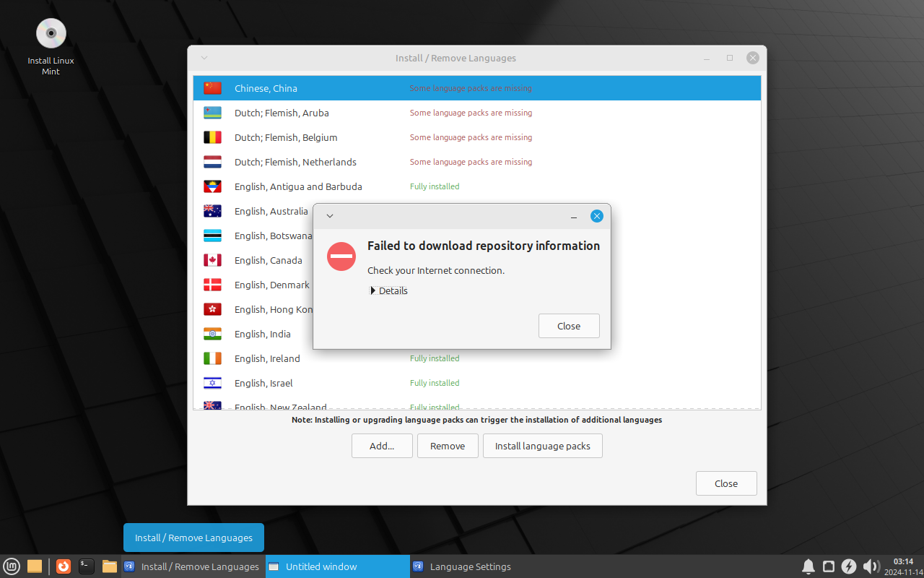The width and height of the screenshot is (924, 578).
Task: Click the Israel flag icon
Action: [212, 383]
